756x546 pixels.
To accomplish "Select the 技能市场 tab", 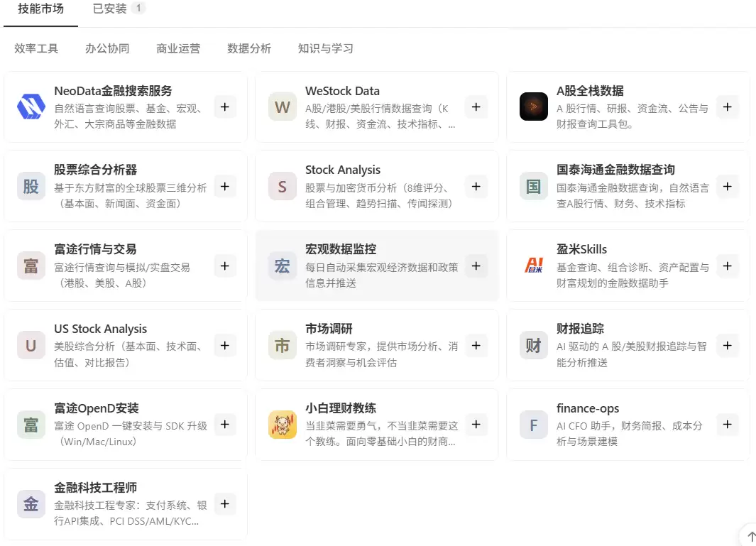I will (x=41, y=9).
